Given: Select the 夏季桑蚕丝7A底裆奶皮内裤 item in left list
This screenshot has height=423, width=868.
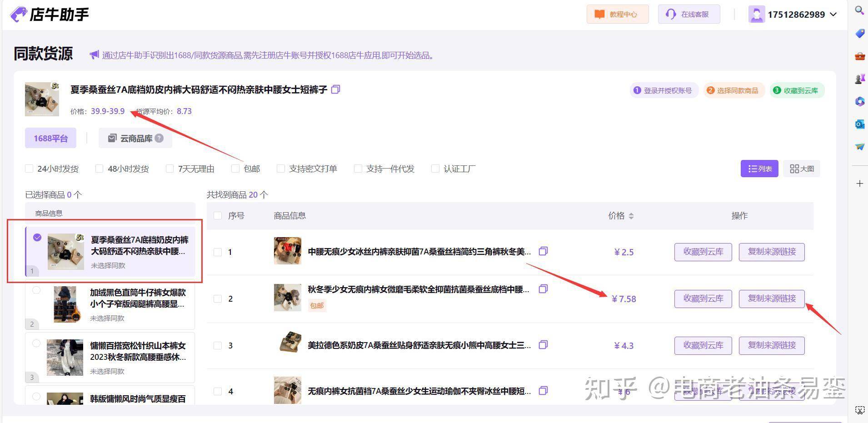Looking at the screenshot, I should click(110, 252).
